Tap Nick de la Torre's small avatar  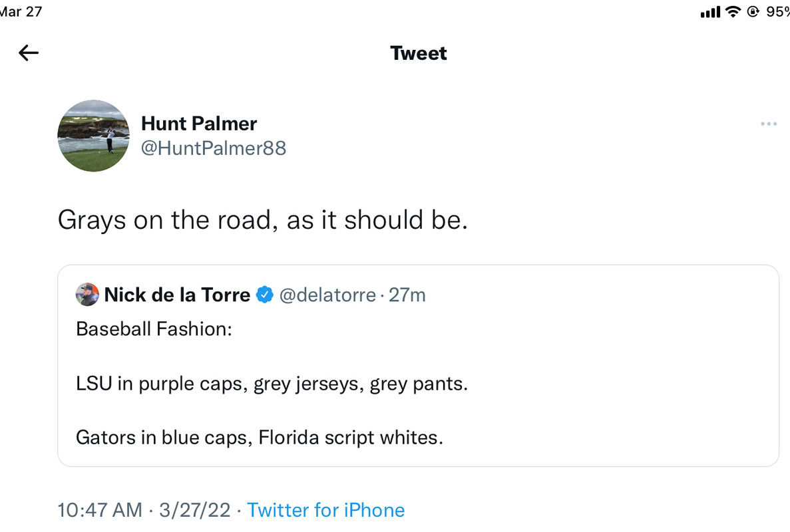click(x=87, y=295)
